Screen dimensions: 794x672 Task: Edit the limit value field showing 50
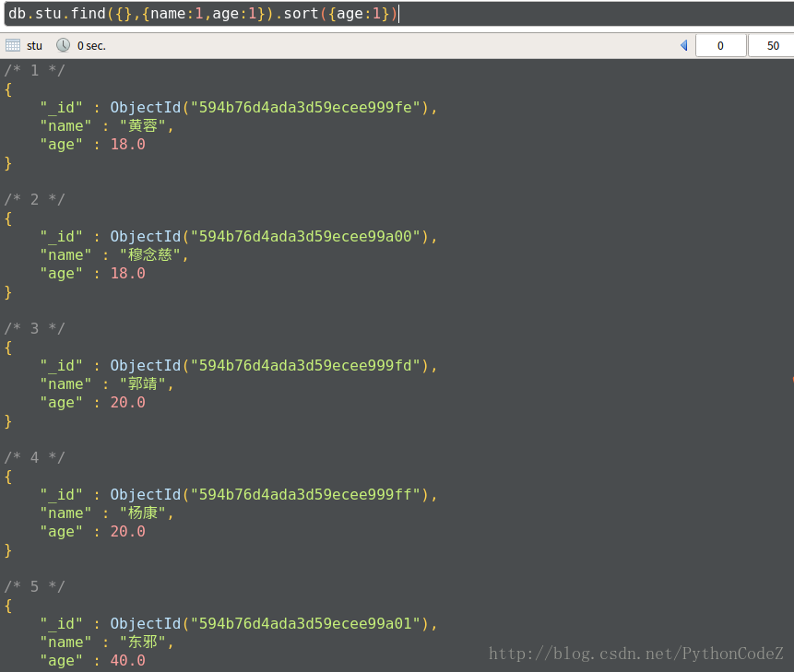[x=772, y=45]
